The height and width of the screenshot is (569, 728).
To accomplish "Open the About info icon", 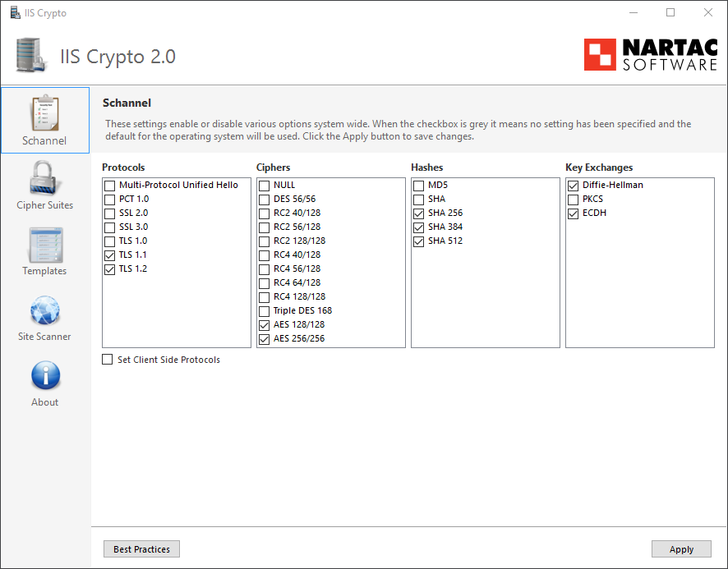I will click(45, 375).
